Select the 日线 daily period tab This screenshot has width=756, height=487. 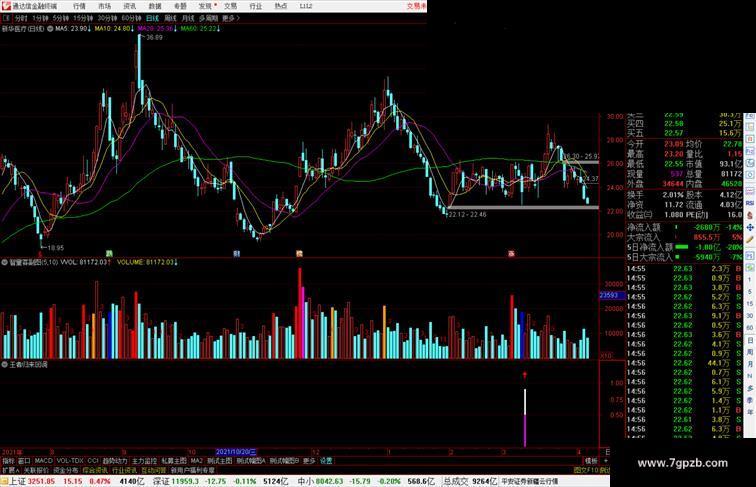click(152, 18)
